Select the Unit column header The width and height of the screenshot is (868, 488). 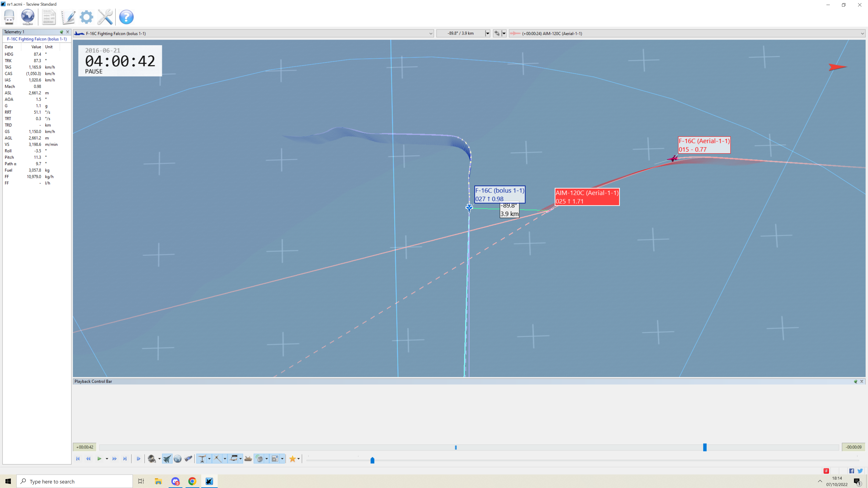(x=52, y=47)
